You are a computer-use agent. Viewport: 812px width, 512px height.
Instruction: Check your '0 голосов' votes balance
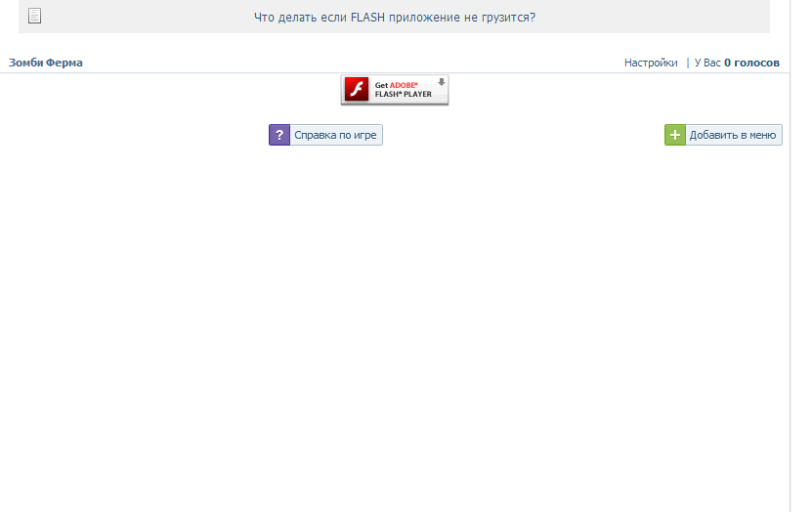(x=751, y=63)
